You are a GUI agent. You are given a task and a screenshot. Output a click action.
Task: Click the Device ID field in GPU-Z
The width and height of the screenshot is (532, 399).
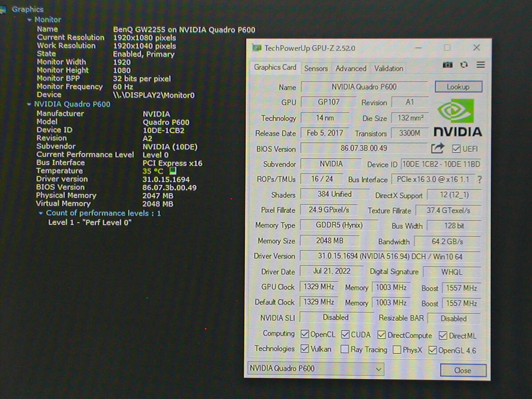(441, 164)
